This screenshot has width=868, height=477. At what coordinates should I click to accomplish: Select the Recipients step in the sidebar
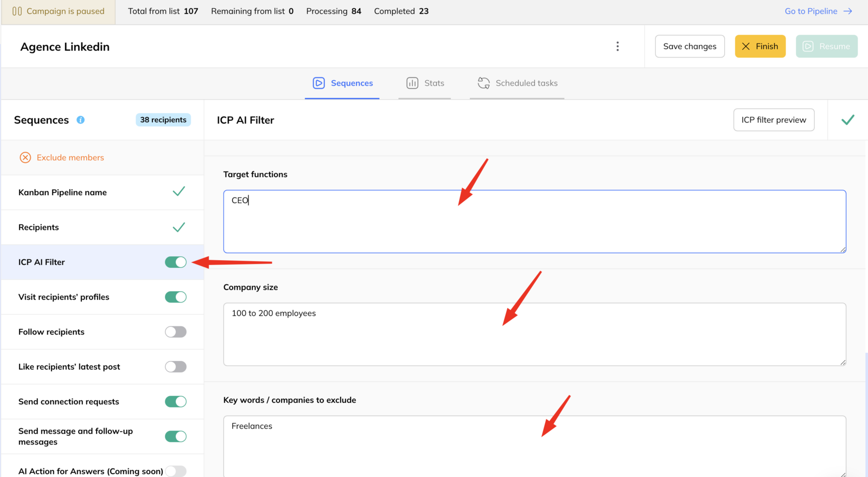[x=103, y=227]
